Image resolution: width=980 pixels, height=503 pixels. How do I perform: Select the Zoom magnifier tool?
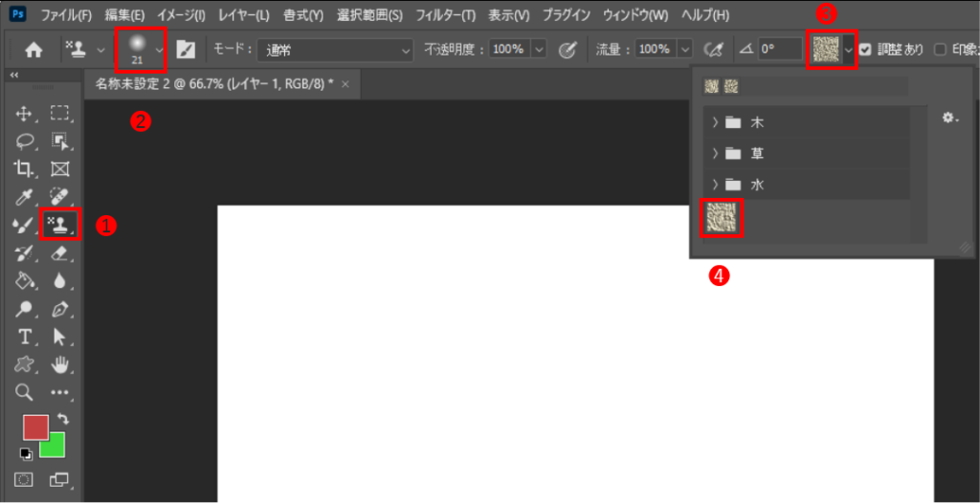click(x=24, y=392)
